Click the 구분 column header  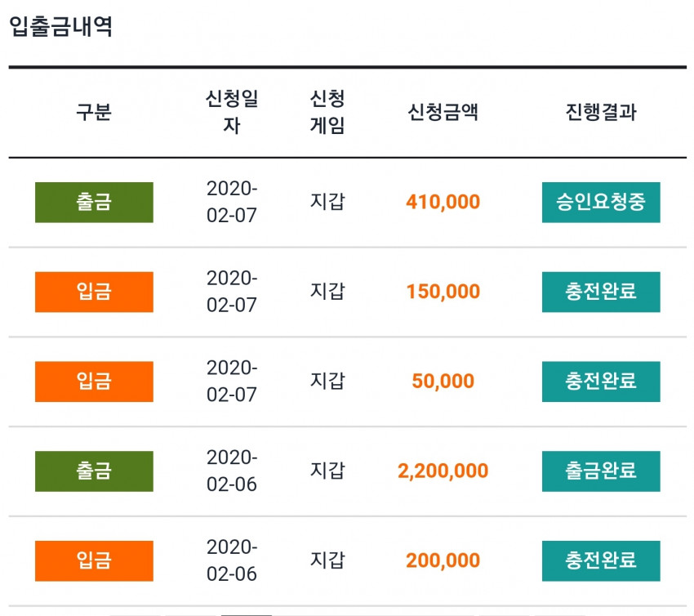coord(94,112)
